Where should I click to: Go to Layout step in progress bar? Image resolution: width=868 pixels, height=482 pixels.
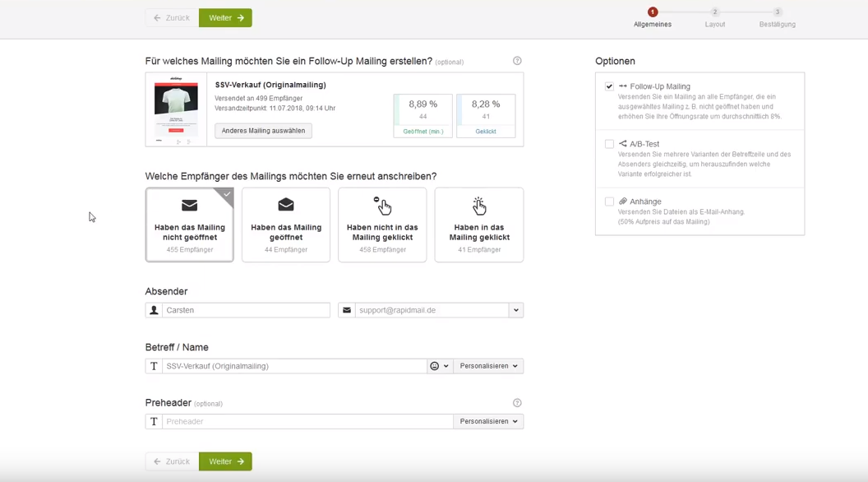click(x=715, y=13)
